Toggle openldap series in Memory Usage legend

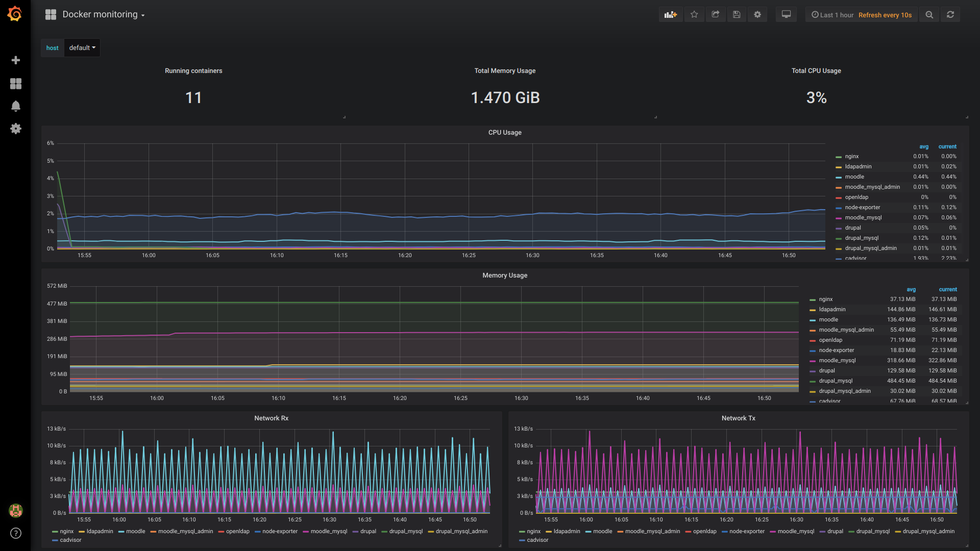(x=831, y=340)
